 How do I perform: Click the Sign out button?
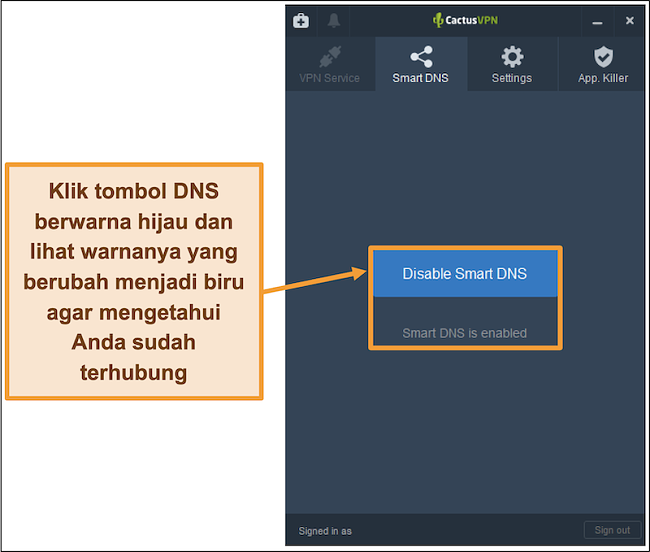(612, 530)
